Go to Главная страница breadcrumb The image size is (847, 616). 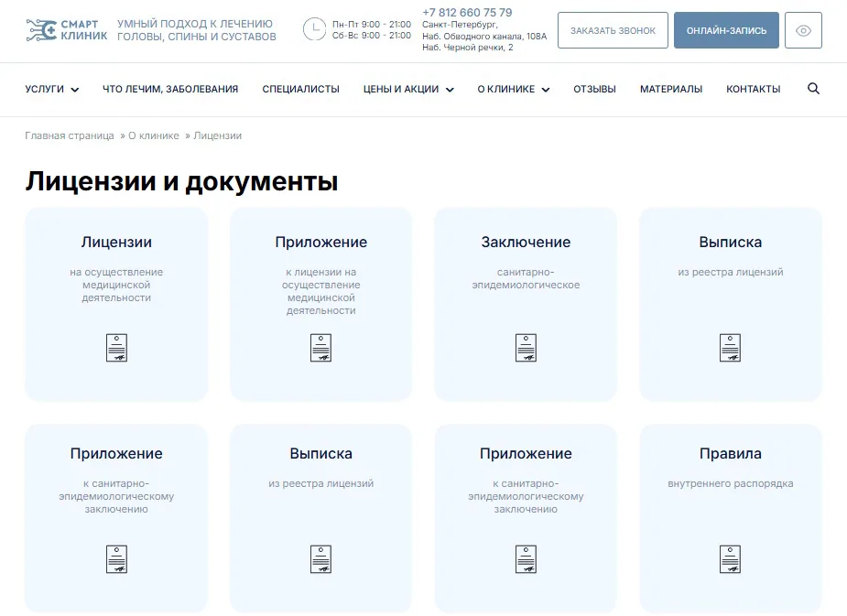coord(70,135)
